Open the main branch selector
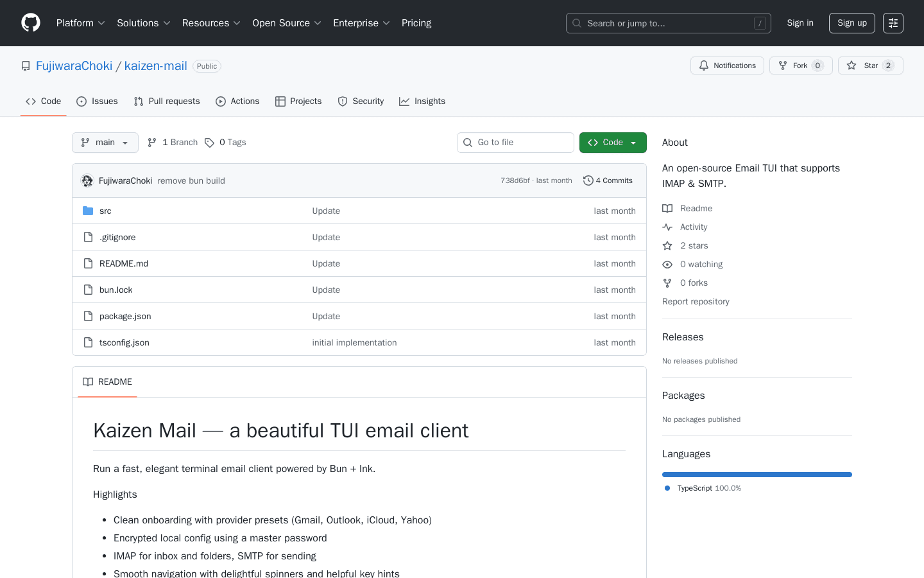Screen dimensions: 924x578 105,142
